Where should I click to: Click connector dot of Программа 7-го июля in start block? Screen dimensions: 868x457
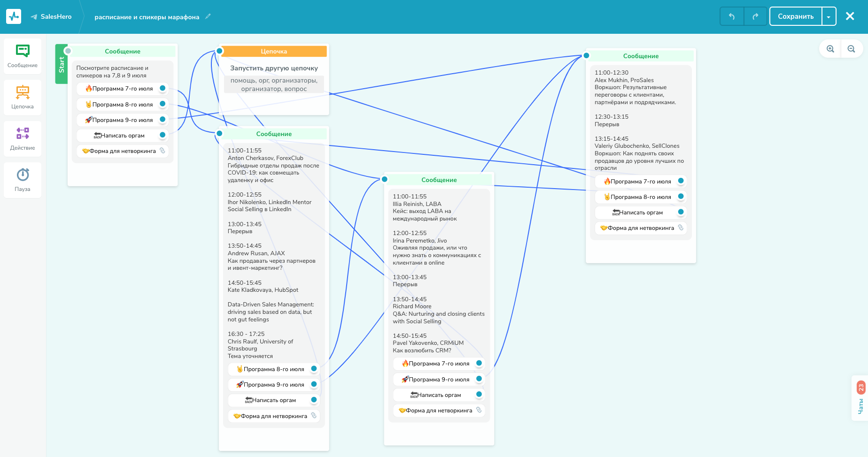point(163,88)
